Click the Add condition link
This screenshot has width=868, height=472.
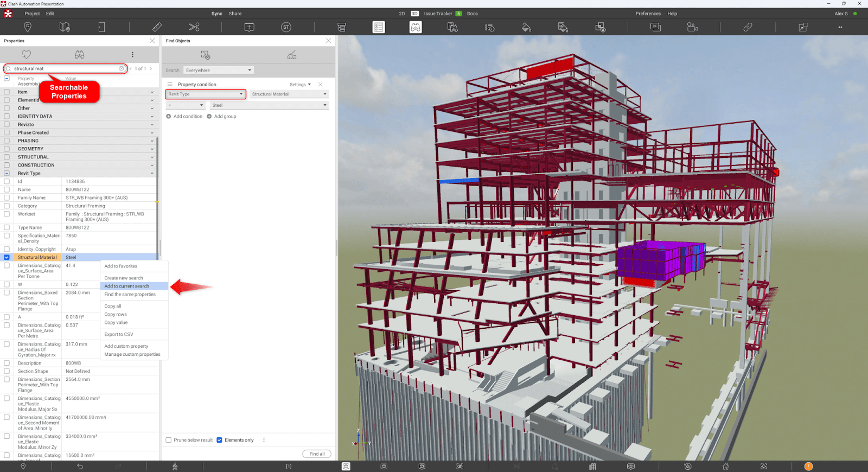pos(187,116)
